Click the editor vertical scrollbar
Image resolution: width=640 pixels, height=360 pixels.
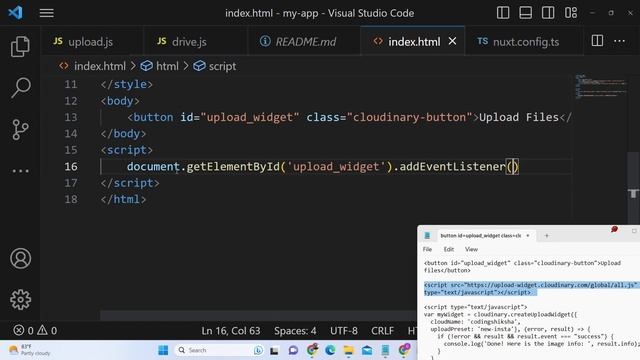coord(633,188)
